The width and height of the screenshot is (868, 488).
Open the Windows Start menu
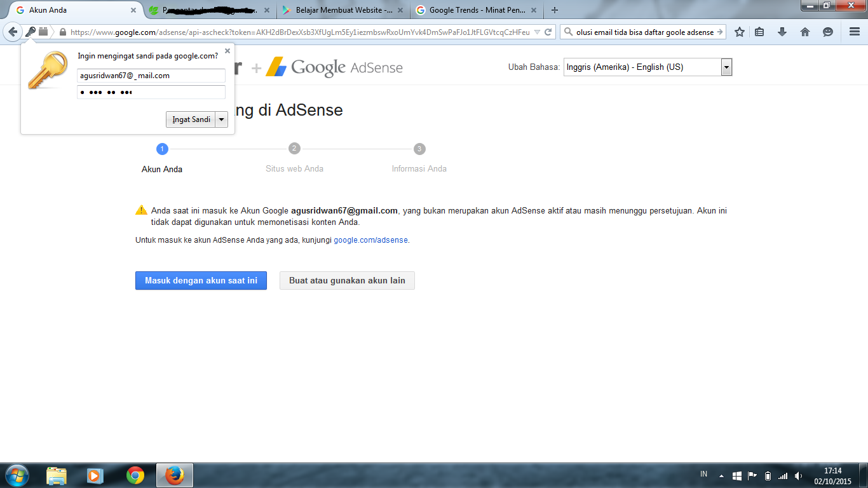[x=17, y=475]
